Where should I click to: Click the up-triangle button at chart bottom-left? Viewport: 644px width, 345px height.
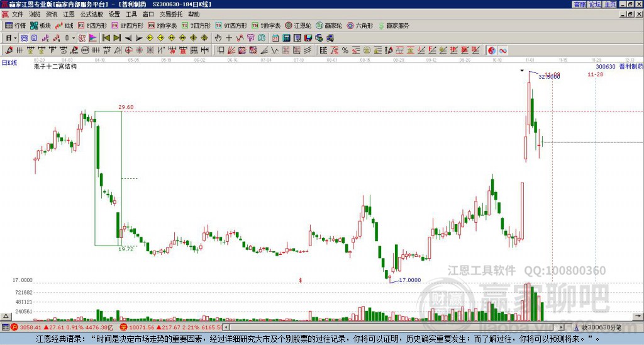[x=5, y=316]
